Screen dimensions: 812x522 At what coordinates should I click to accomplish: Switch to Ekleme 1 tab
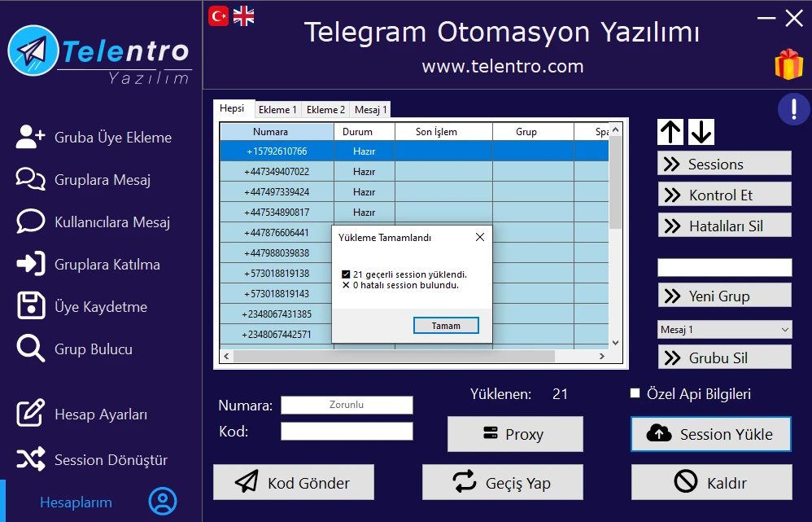(x=277, y=110)
